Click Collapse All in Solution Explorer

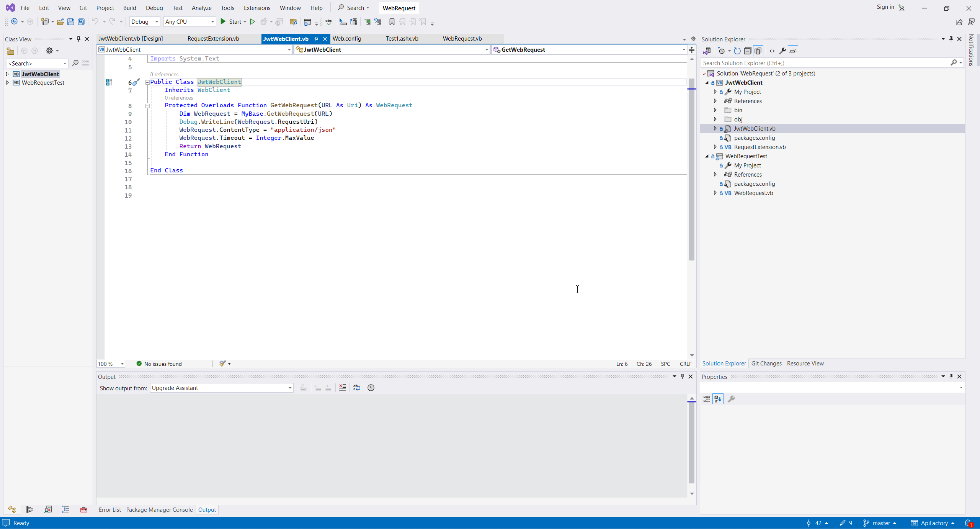click(x=747, y=51)
